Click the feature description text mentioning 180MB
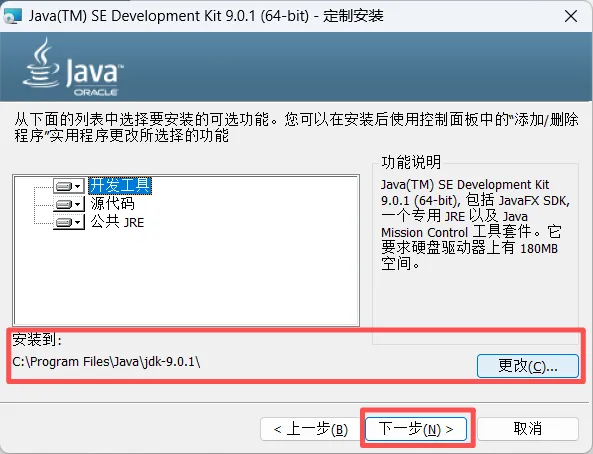 476,224
